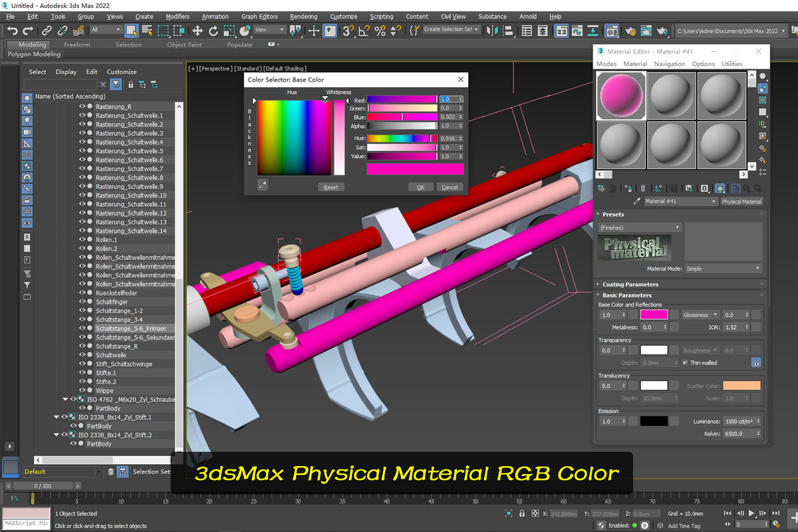Toggle visibility eye of Stifte.2
Image resolution: width=798 pixels, height=532 pixels.
click(82, 382)
